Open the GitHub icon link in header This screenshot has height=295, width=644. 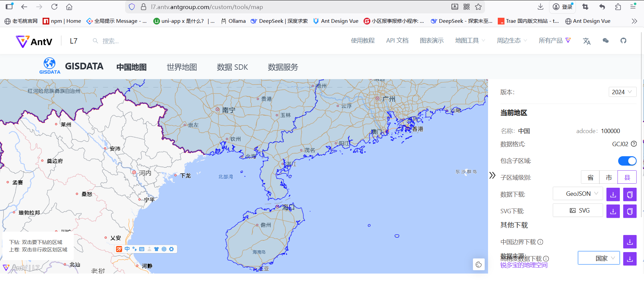point(623,41)
